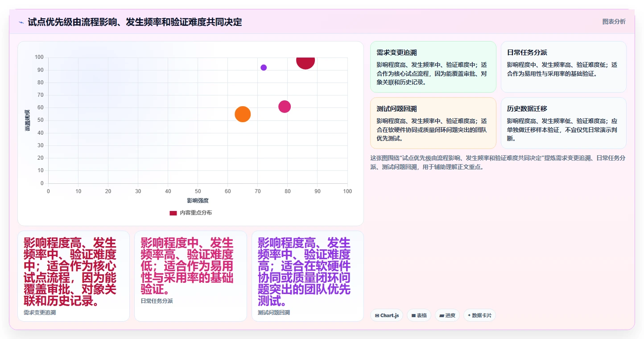Click the sparkle icon in 数据卡片 tag
This screenshot has width=644, height=339.
click(469, 315)
